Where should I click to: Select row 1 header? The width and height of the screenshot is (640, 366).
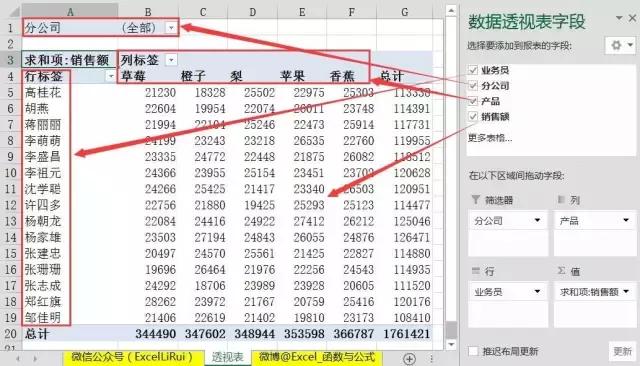tap(11, 28)
